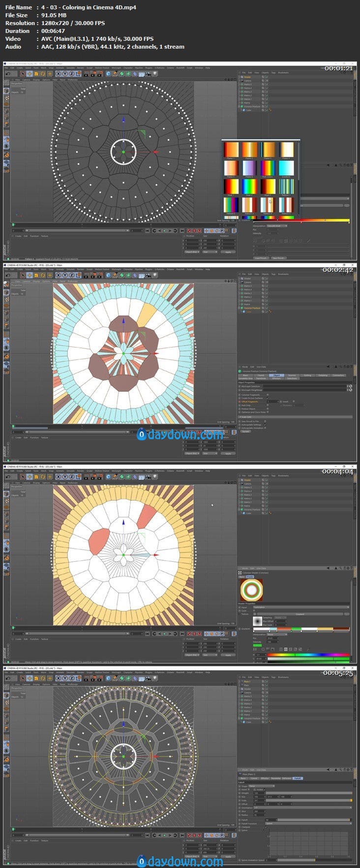Click Save Preset button in 00:01:21 frame
This screenshot has height=868, width=360.
point(278,258)
